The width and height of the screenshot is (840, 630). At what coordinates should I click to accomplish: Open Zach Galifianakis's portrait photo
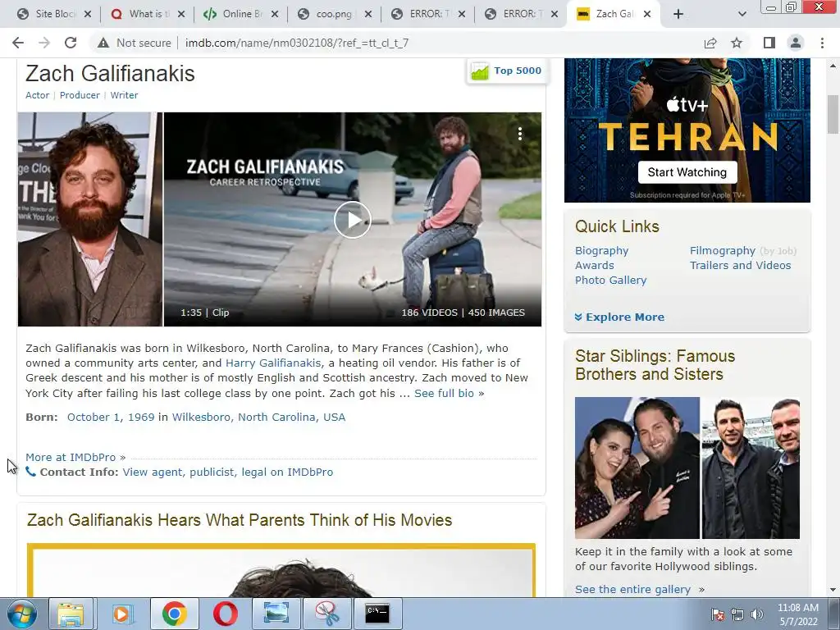coord(90,219)
